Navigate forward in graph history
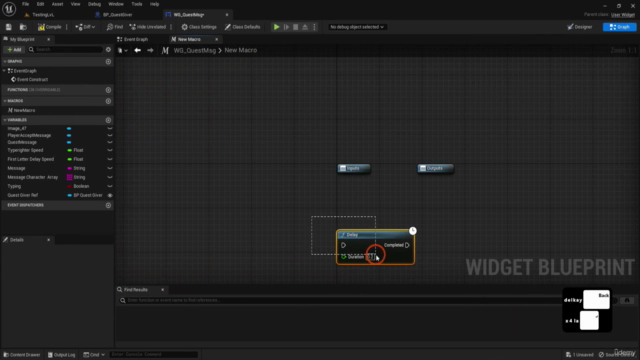This screenshot has width=640, height=360. 150,50
